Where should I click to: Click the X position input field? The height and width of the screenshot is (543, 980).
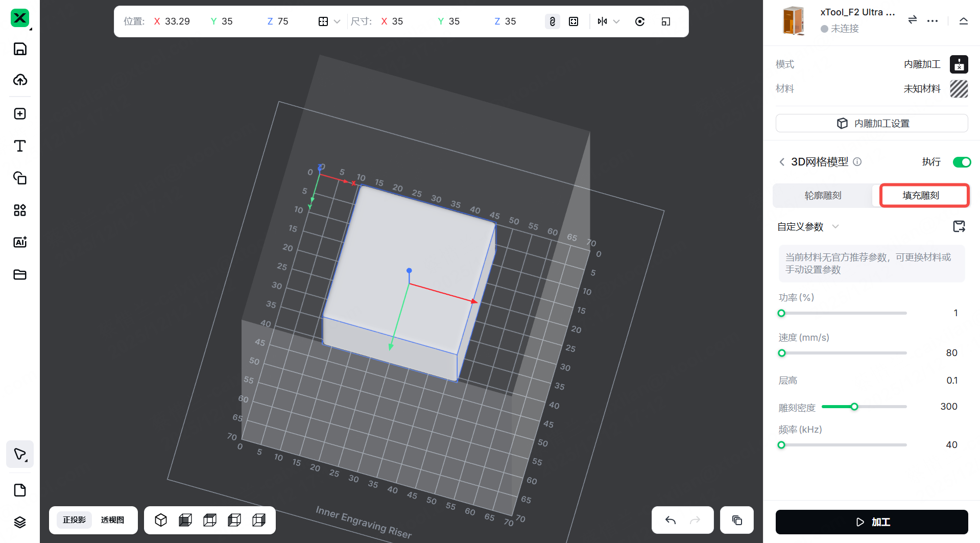click(177, 21)
